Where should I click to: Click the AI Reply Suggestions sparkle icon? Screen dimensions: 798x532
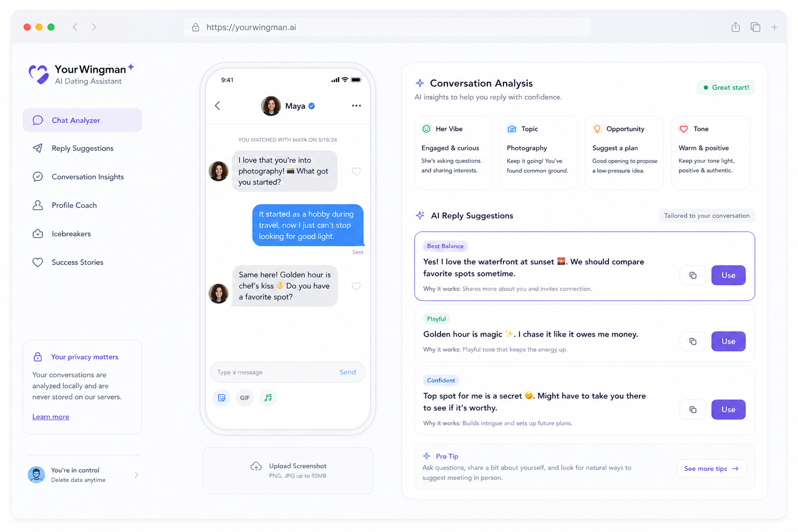[x=420, y=216]
